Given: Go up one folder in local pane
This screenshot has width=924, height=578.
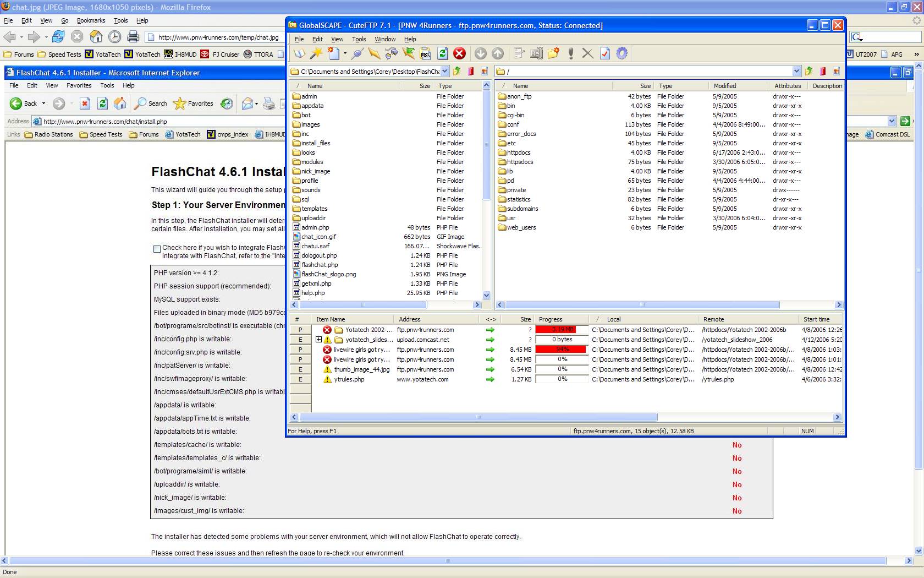Looking at the screenshot, I should (x=457, y=71).
